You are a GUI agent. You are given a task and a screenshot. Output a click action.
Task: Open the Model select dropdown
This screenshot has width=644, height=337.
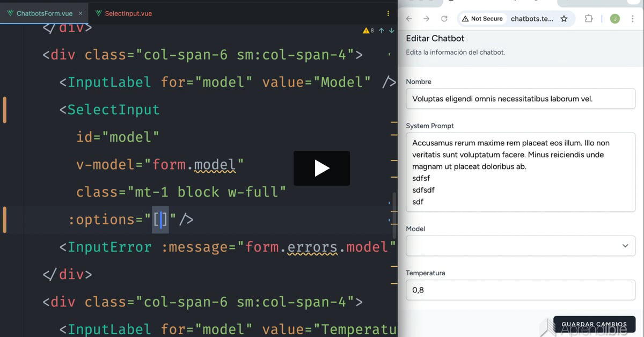pyautogui.click(x=521, y=246)
